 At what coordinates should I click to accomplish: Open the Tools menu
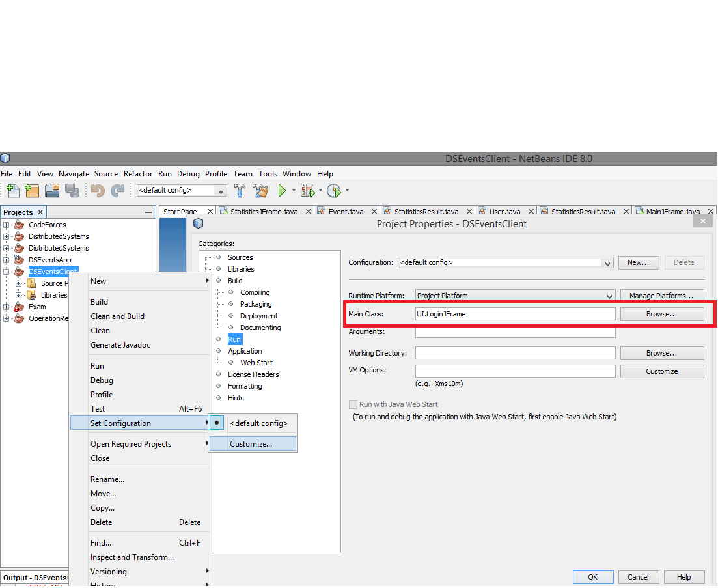pos(268,174)
